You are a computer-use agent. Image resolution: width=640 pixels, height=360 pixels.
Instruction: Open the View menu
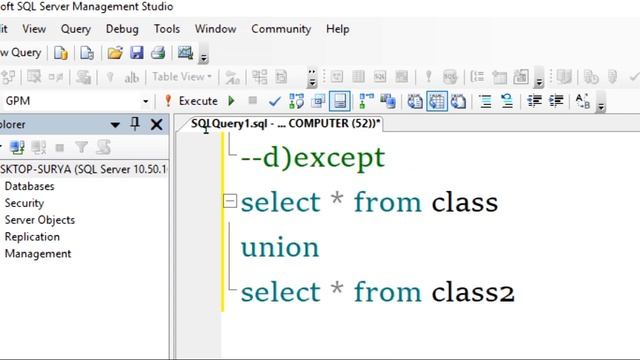point(34,29)
